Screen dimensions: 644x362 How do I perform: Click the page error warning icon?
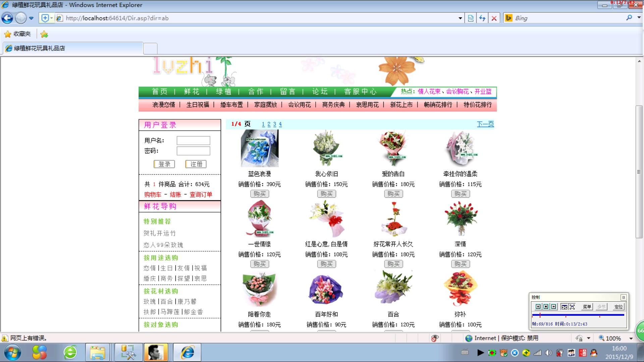point(5,338)
